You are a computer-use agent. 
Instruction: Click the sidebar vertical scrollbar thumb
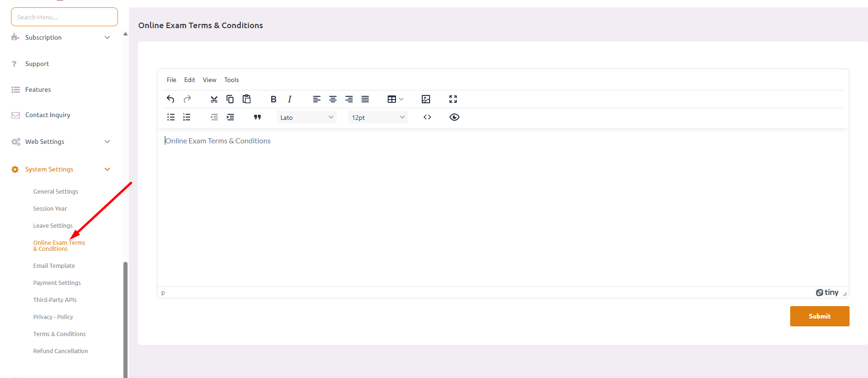click(x=125, y=318)
